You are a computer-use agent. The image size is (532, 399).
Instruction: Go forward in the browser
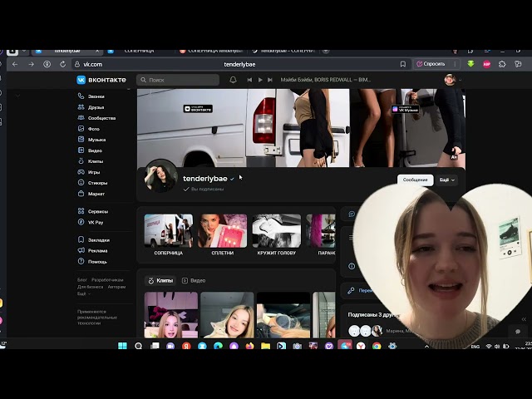(32, 64)
